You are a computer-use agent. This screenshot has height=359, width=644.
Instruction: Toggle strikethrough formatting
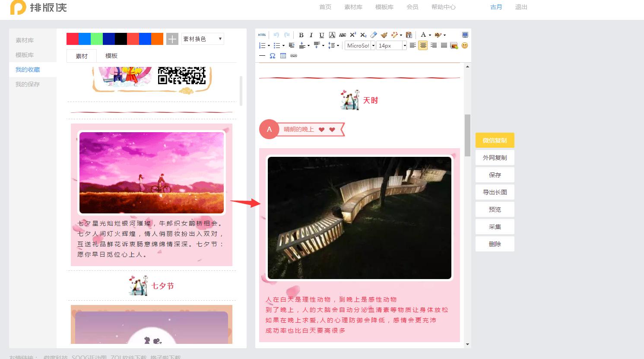click(342, 35)
